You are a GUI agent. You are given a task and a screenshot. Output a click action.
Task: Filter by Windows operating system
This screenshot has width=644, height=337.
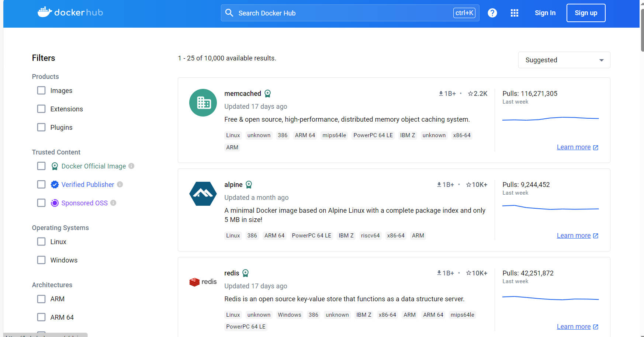[x=41, y=260]
